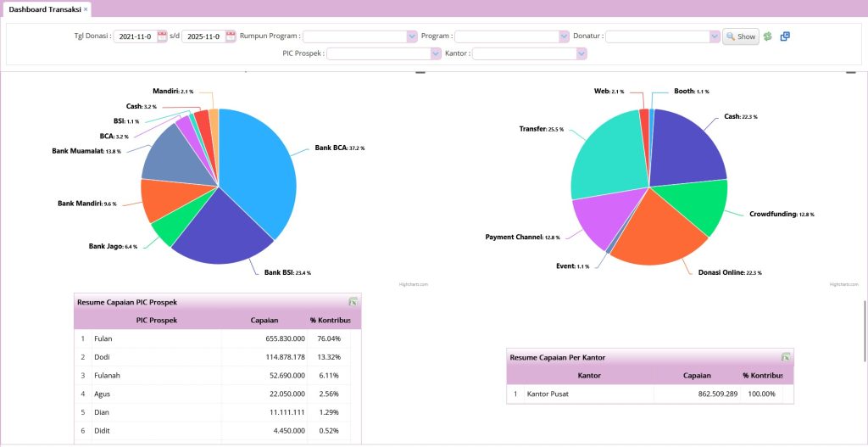Sort by the Capaian column in PIC Prospek table
The width and height of the screenshot is (868, 447).
[x=265, y=320]
